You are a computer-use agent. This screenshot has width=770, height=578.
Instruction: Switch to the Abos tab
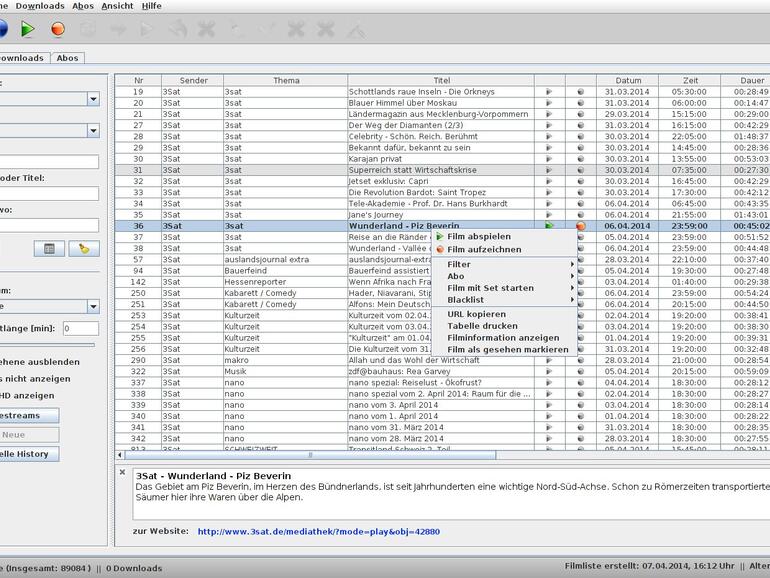tap(68, 58)
